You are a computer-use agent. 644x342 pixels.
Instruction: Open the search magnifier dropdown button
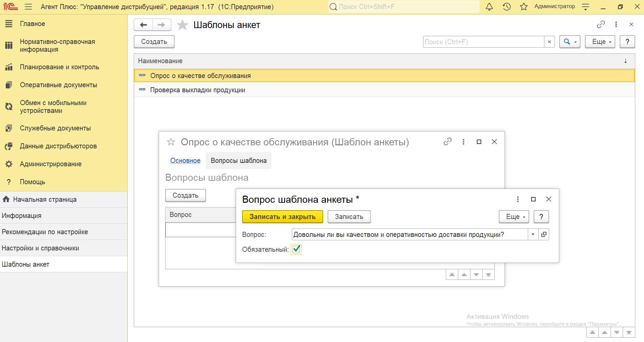[x=570, y=42]
